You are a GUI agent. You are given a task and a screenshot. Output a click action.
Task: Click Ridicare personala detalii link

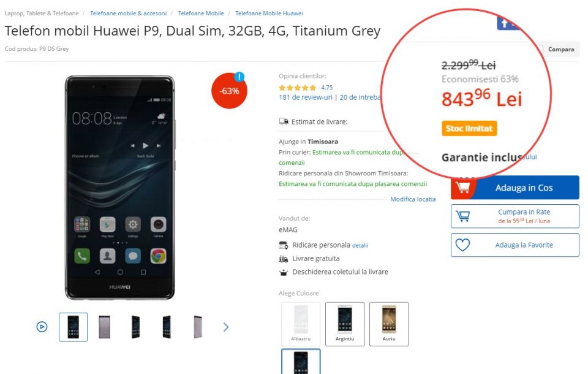coord(360,245)
